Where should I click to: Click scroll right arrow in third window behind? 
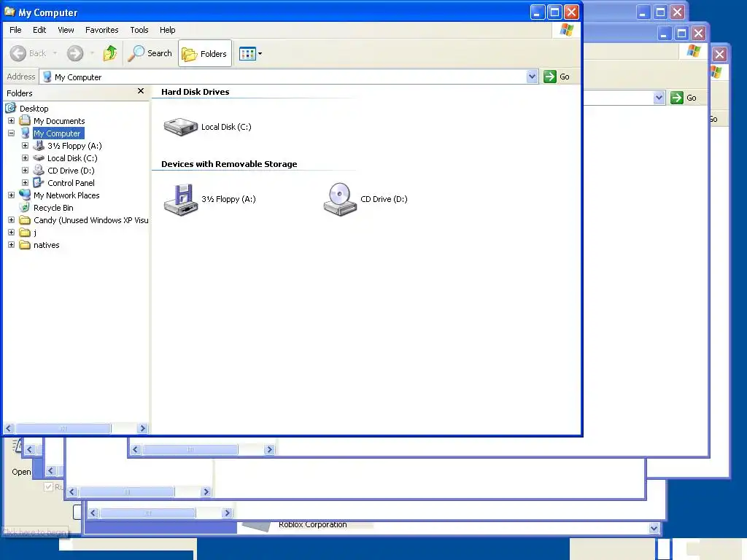tap(206, 491)
